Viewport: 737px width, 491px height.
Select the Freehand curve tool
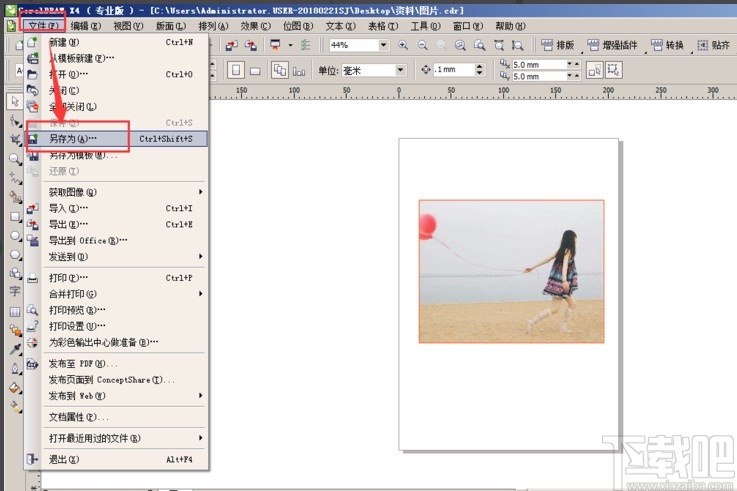pyautogui.click(x=15, y=178)
